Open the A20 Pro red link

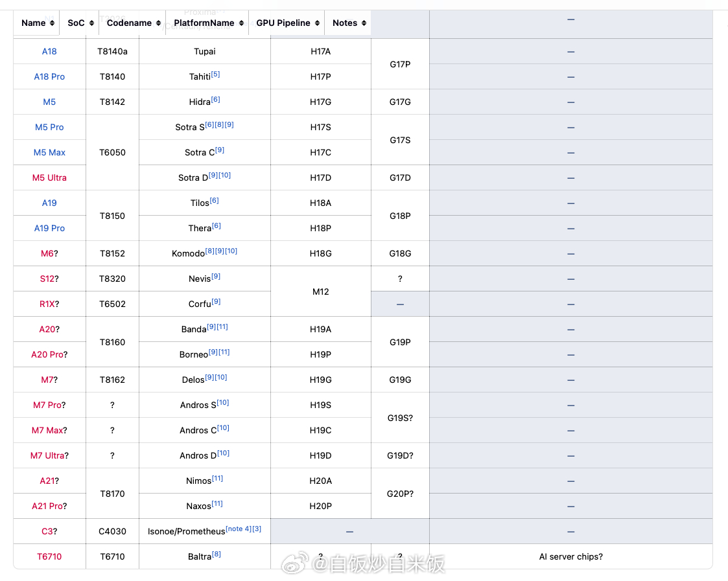coord(47,354)
